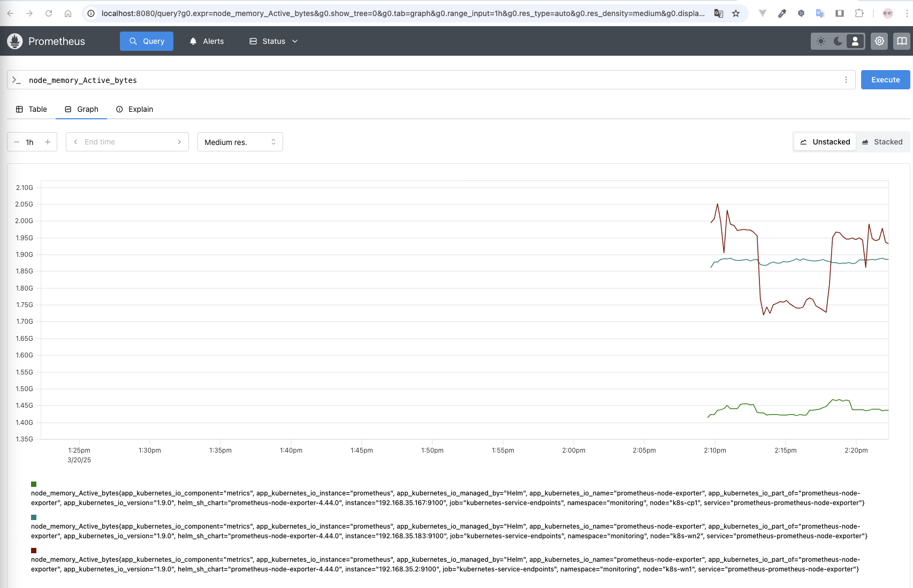Select the Graph tab

pyautogui.click(x=81, y=109)
